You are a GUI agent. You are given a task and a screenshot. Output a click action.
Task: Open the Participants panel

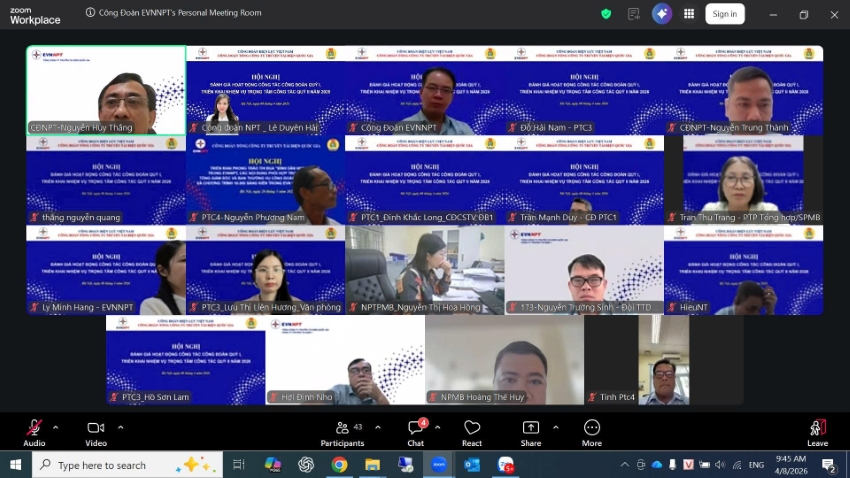343,433
